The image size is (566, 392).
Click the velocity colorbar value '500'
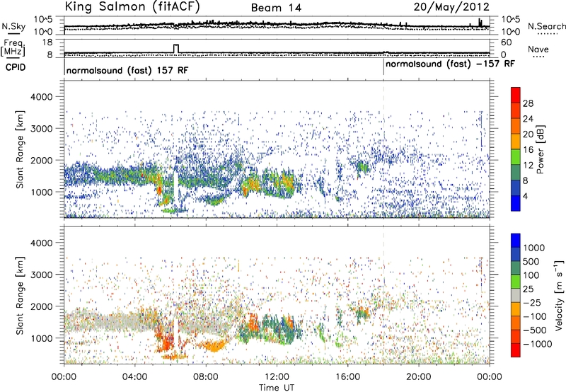click(531, 262)
